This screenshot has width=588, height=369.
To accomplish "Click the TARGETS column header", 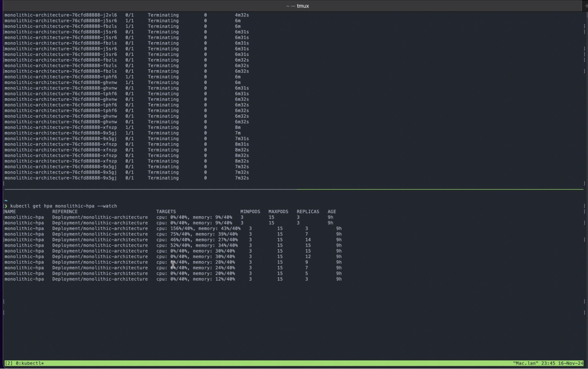I will [166, 211].
